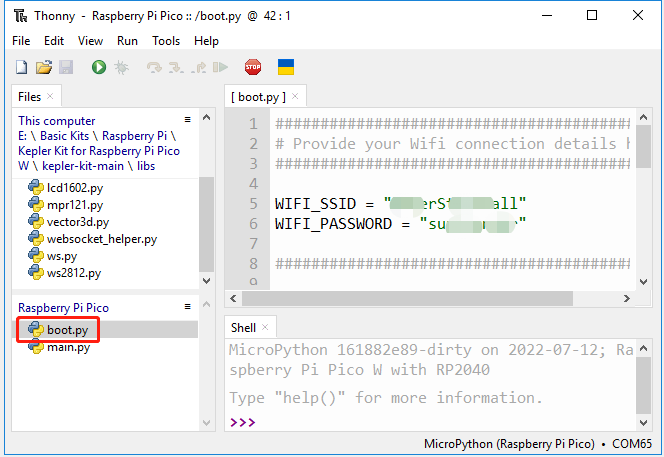The image size is (664, 457).
Task: Select vector3d.py in file list
Action: coord(69,222)
